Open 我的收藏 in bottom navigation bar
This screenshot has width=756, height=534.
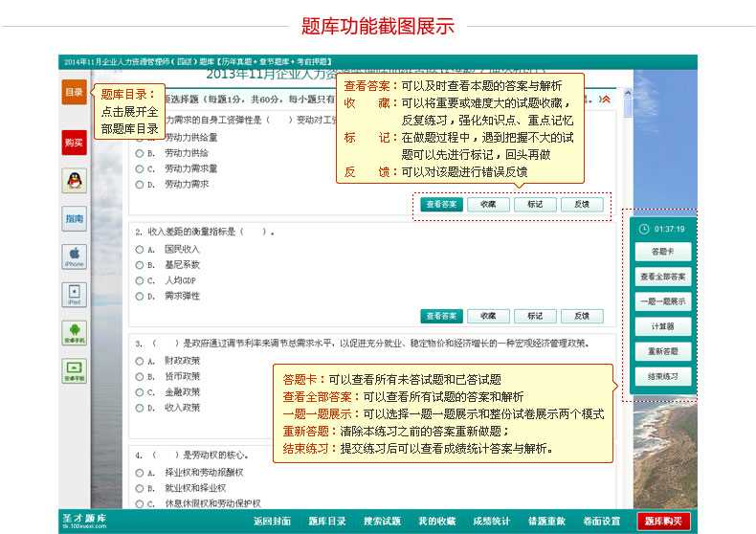[x=436, y=522]
